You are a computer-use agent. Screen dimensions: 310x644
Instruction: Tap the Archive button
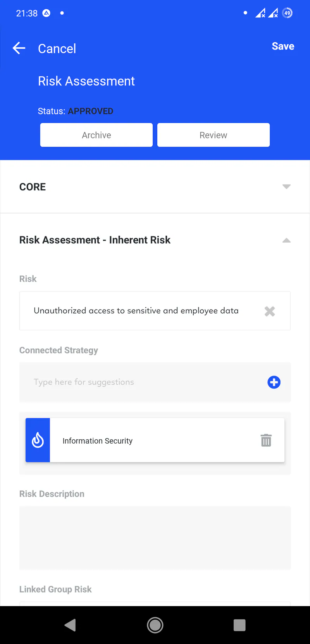96,135
